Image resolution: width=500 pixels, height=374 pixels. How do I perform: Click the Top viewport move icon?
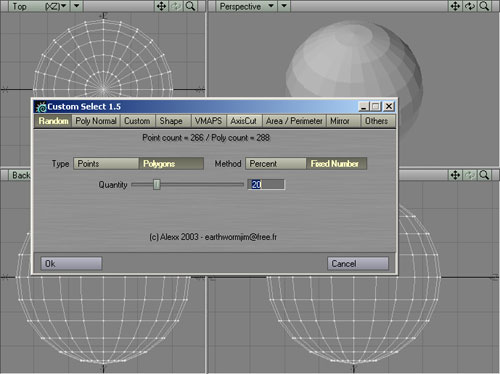pos(161,6)
